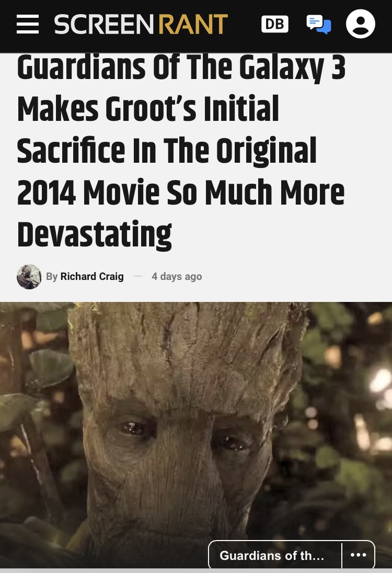Click the 'Sacrifice In The Original' headline line

[x=167, y=151]
